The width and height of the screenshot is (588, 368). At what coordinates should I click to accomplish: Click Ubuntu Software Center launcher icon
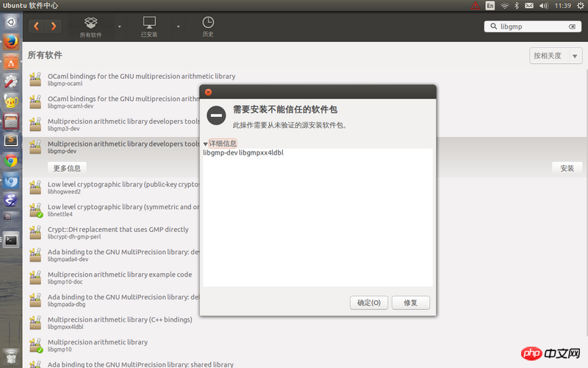click(x=11, y=63)
